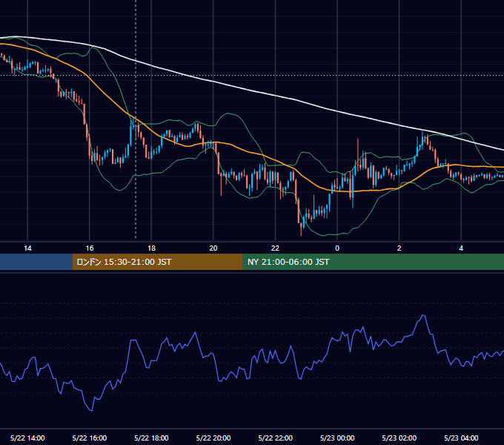The image size is (504, 445).
Task: Click the 5/23 02:00 date label
Action: (x=399, y=438)
